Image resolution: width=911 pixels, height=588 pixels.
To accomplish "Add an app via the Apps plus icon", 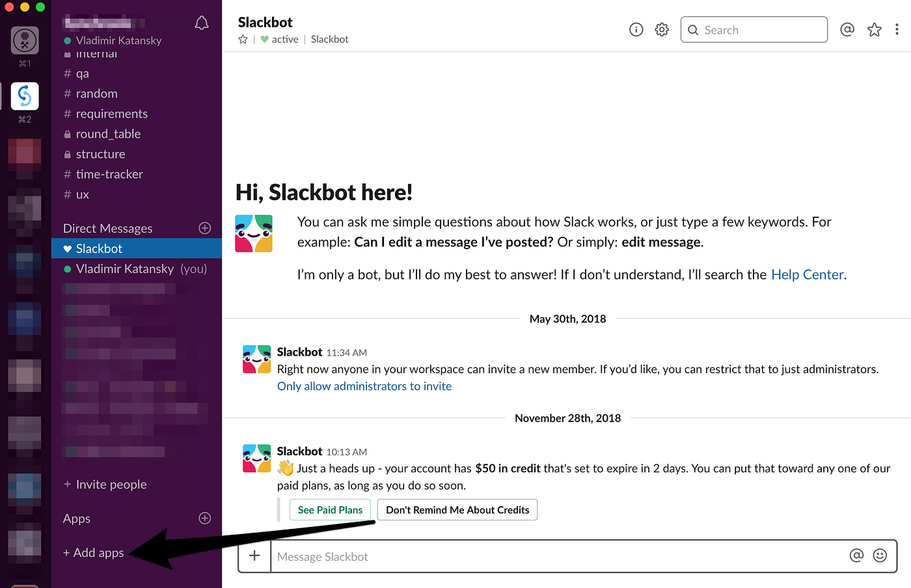I will (204, 518).
